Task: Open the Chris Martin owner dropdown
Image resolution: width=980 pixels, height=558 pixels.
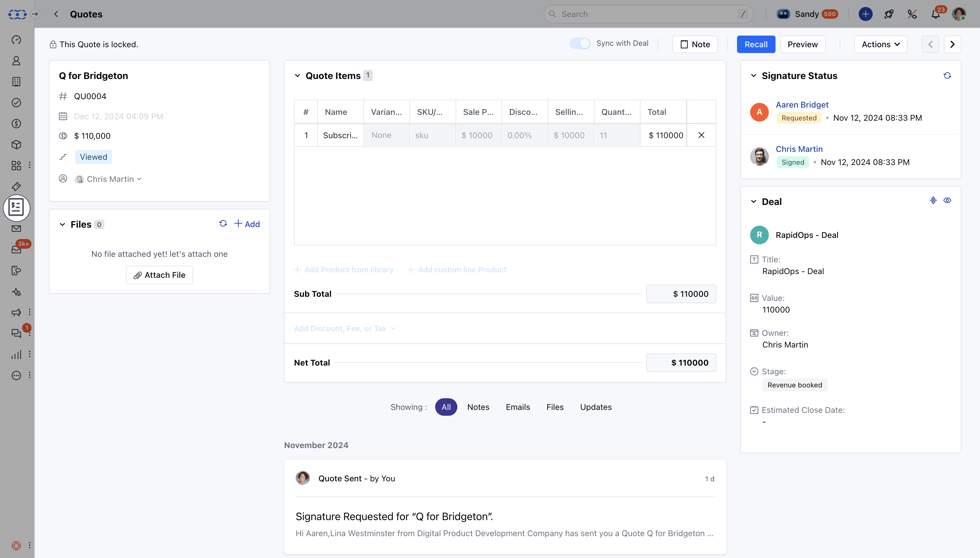Action: pos(108,179)
